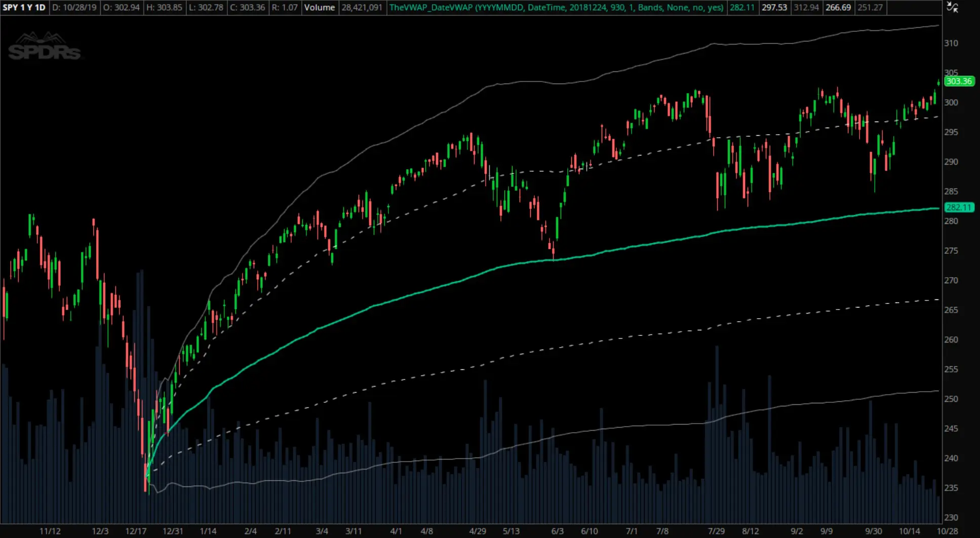
Task: Click the 310 price axis label
Action: [951, 44]
